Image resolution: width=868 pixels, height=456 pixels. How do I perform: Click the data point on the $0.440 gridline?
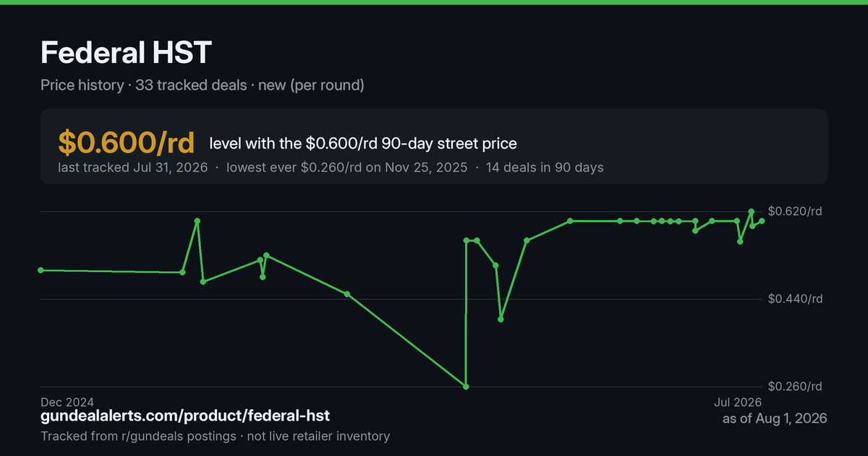tap(347, 294)
